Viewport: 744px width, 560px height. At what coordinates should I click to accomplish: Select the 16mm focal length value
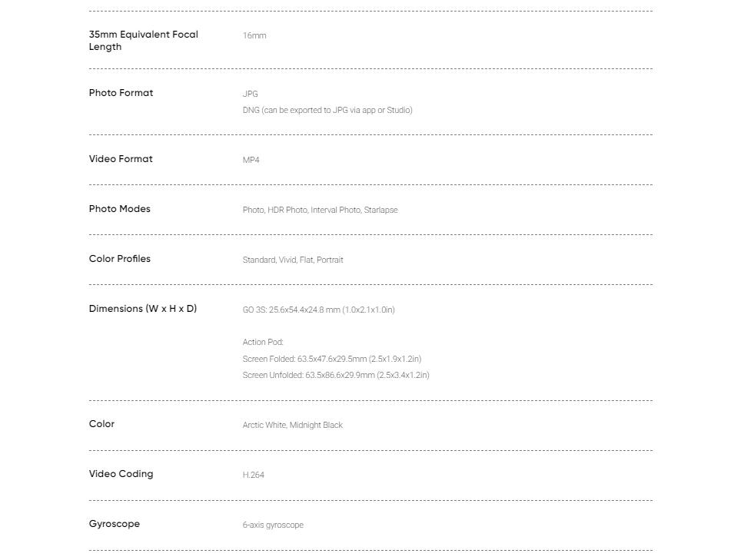(254, 35)
